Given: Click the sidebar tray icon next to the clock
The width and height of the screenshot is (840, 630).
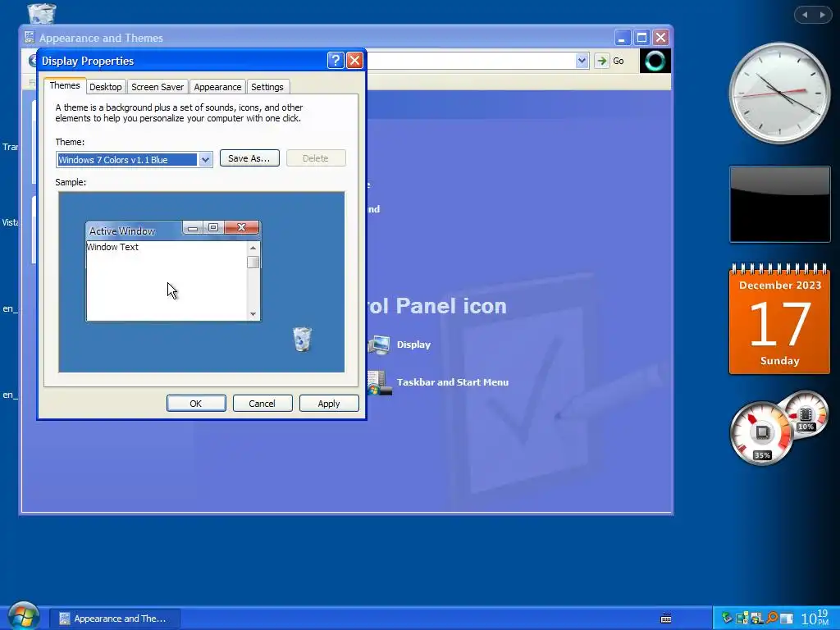Looking at the screenshot, I should pyautogui.click(x=786, y=619).
